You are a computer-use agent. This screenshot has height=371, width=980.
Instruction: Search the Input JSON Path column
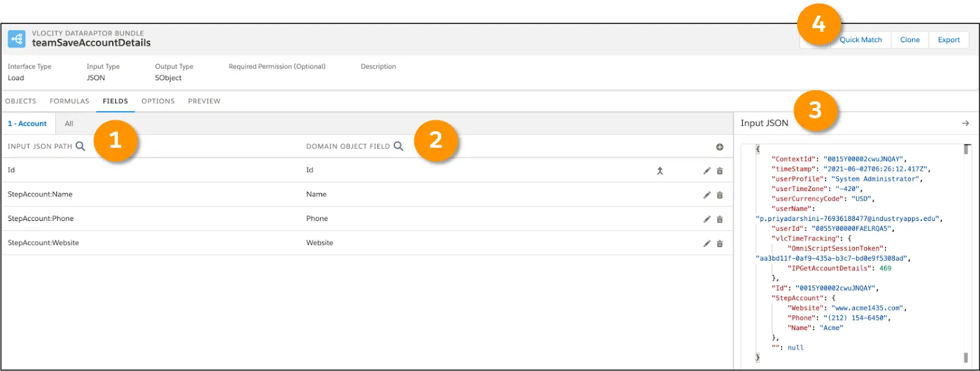80,146
